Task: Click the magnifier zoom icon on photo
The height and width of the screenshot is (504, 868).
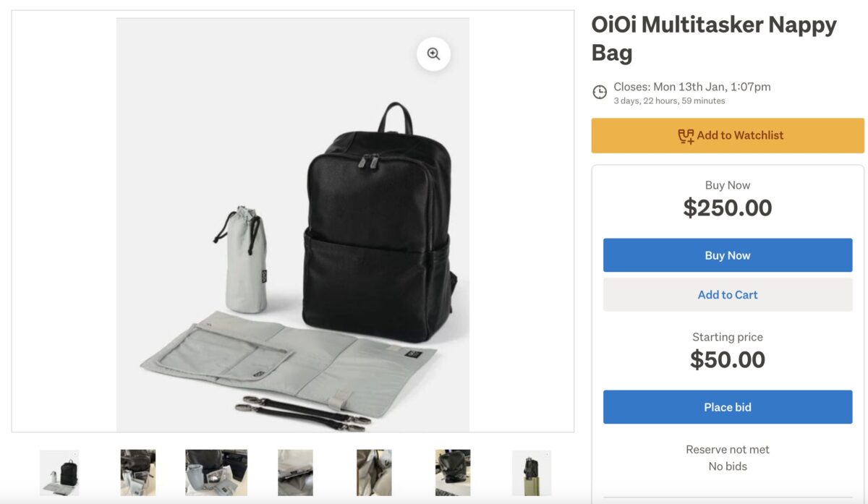Action: [433, 54]
